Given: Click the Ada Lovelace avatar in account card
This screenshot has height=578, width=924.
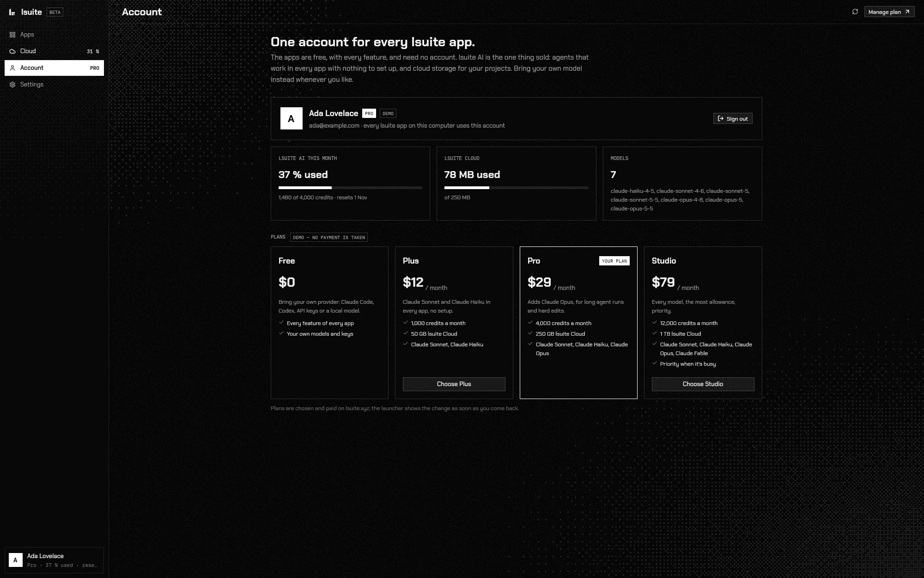Looking at the screenshot, I should [x=292, y=118].
